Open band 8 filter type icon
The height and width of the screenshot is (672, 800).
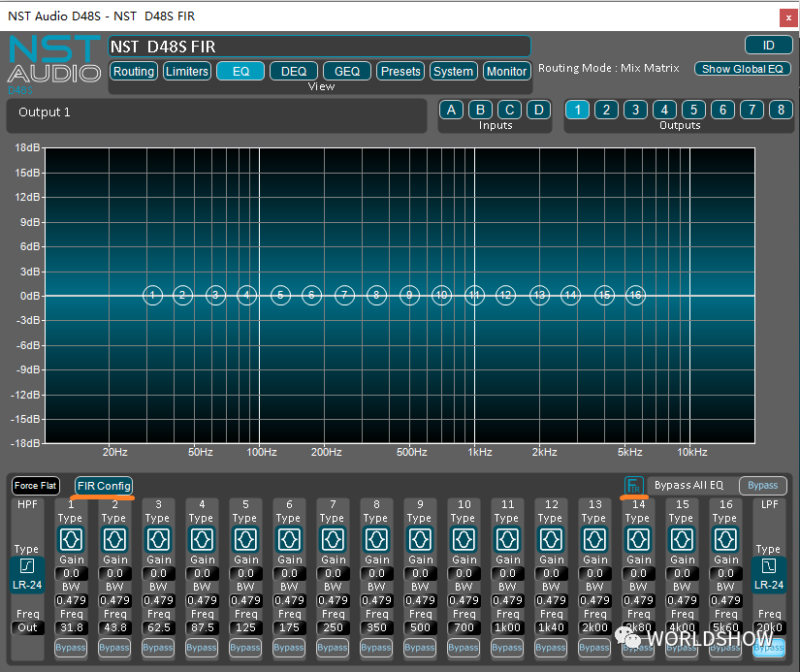376,539
